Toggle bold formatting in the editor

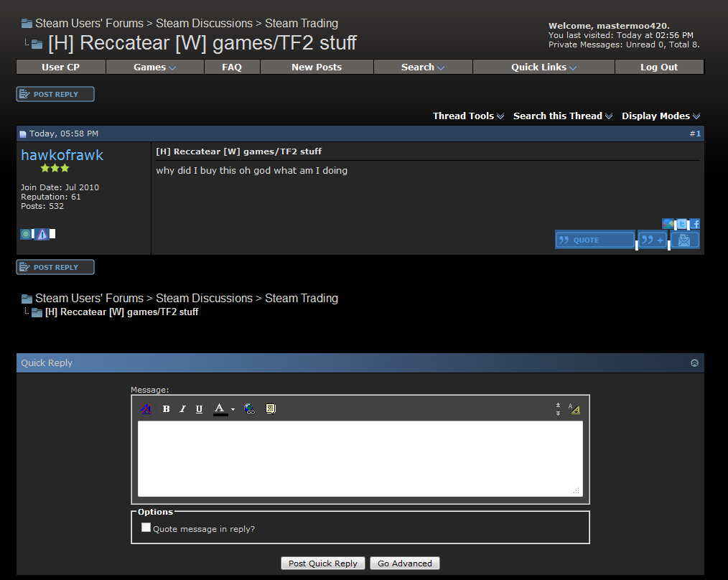[x=166, y=408]
